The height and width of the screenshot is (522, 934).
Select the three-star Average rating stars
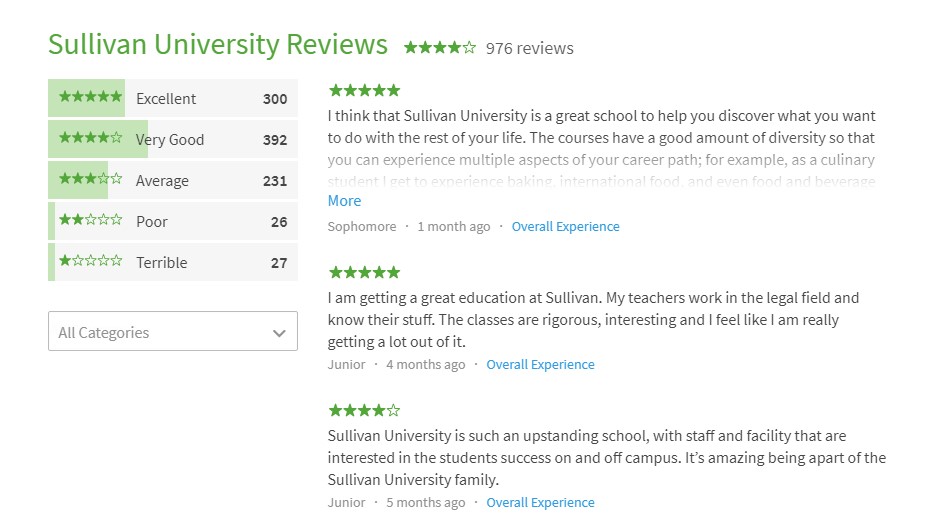91,179
